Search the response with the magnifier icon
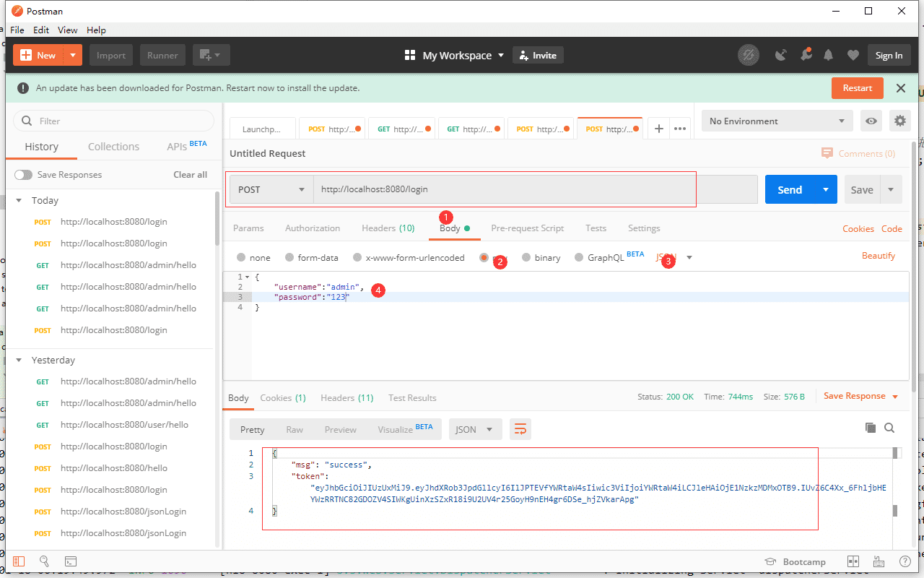Image resolution: width=924 pixels, height=578 pixels. (x=889, y=427)
